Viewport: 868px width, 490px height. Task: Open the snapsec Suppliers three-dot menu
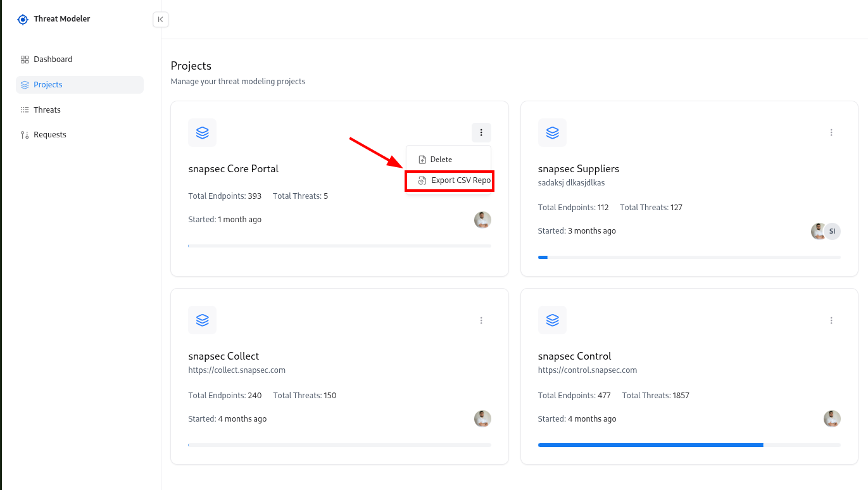tap(831, 133)
